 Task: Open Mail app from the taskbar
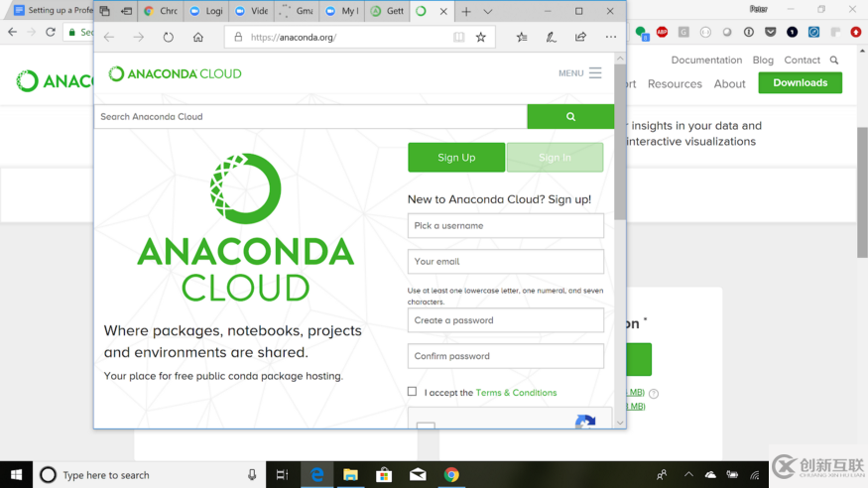tap(418, 475)
